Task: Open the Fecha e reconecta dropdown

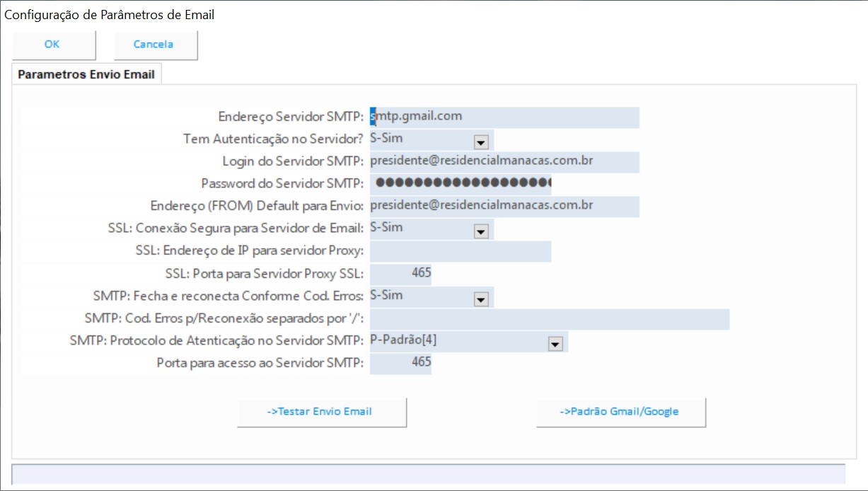Action: pos(481,299)
